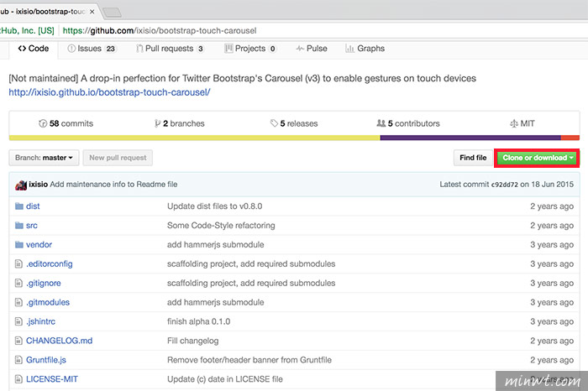Click the law scale icon beside MIT

coord(514,123)
